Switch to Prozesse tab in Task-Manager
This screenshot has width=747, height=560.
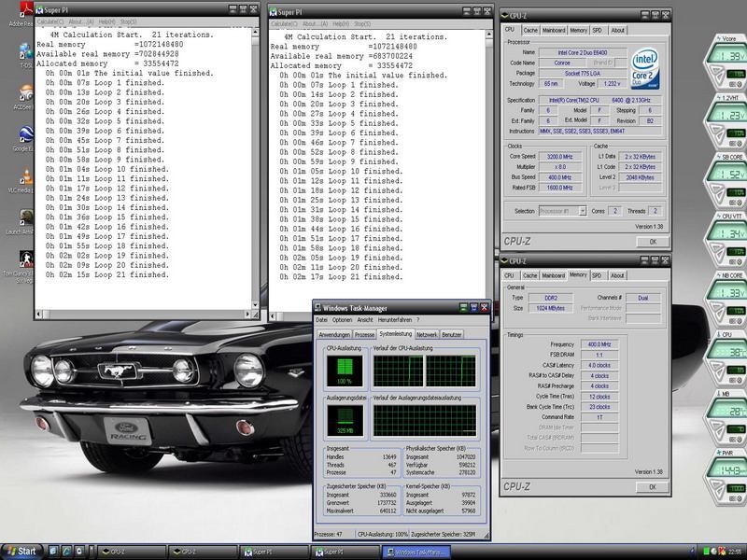(x=364, y=335)
